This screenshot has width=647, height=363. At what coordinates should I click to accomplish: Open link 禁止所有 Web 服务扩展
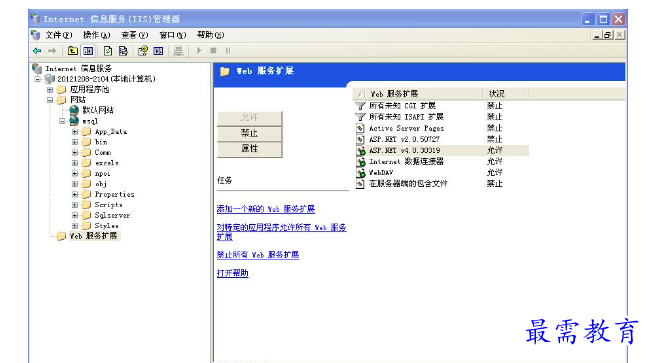click(258, 255)
